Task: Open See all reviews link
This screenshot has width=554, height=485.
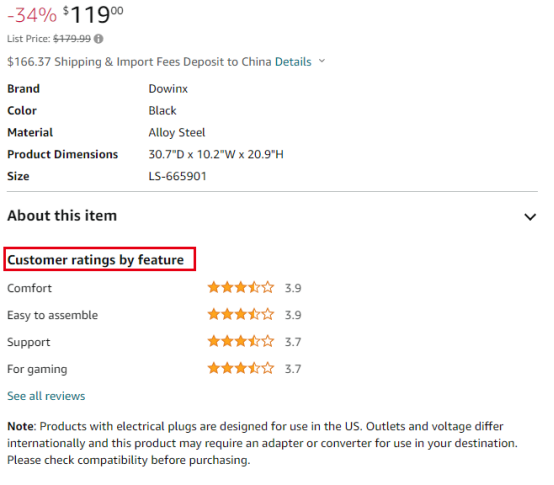Action: click(46, 396)
